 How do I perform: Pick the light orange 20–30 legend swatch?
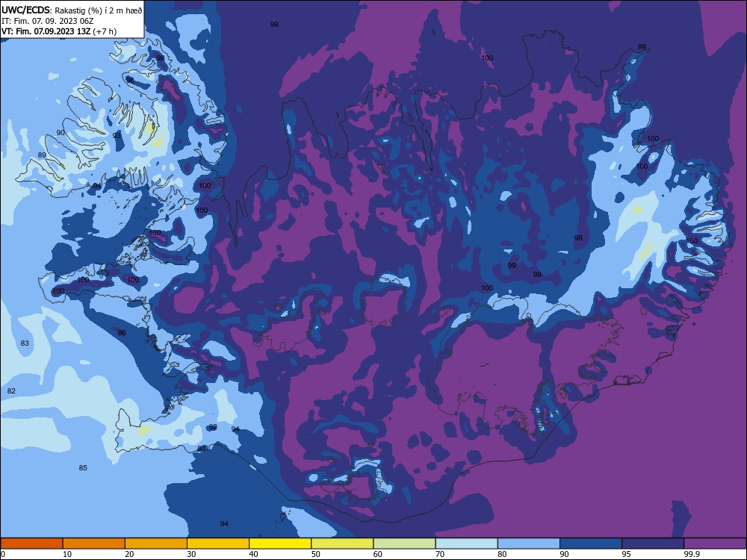coord(156,544)
